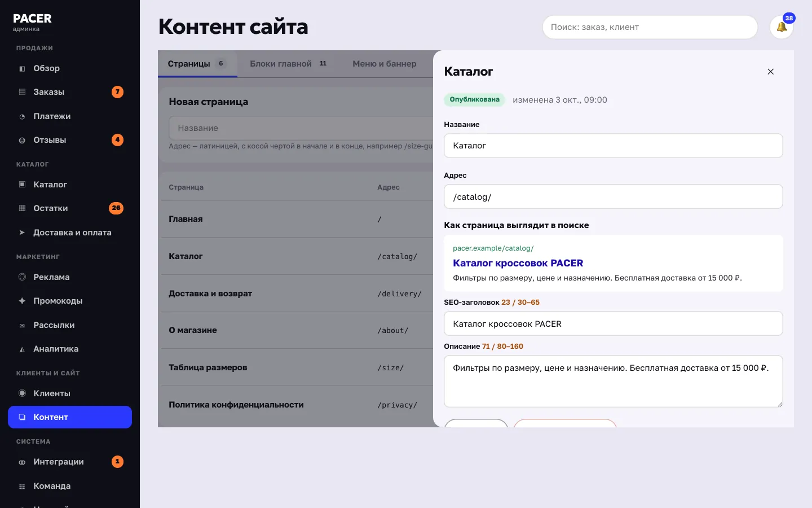Click the Каталог icon in the sidebar
The height and width of the screenshot is (508, 812).
point(22,185)
